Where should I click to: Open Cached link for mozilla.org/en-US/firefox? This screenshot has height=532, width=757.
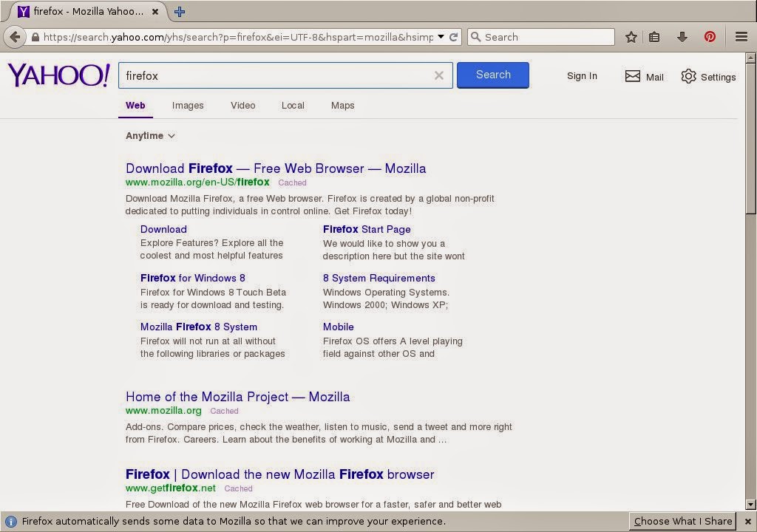tap(292, 183)
